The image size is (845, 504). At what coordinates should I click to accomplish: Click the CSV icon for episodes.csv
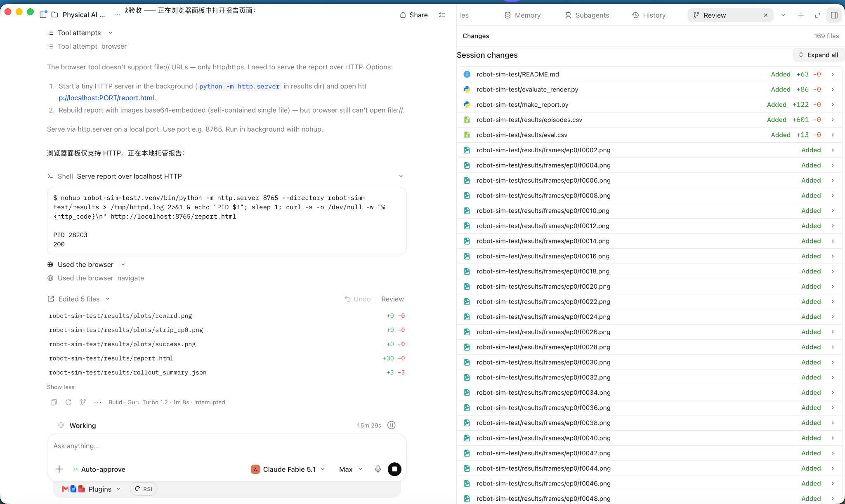pos(467,120)
